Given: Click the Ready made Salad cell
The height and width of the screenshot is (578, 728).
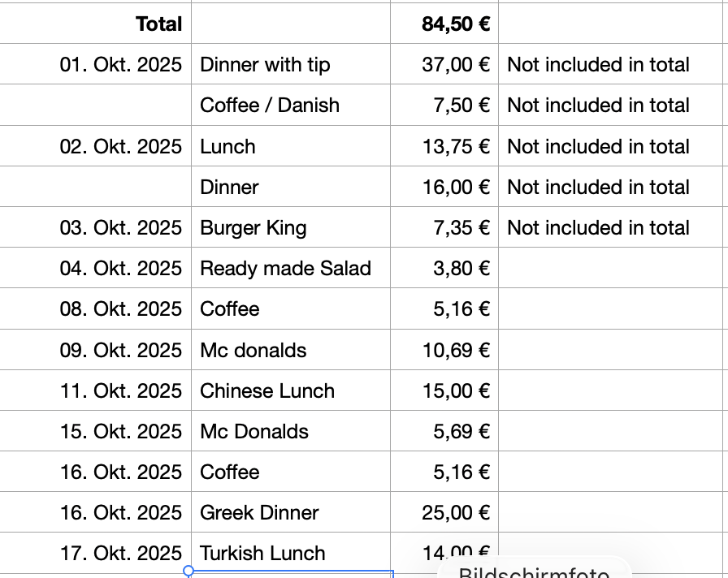Looking at the screenshot, I should pos(285,269).
